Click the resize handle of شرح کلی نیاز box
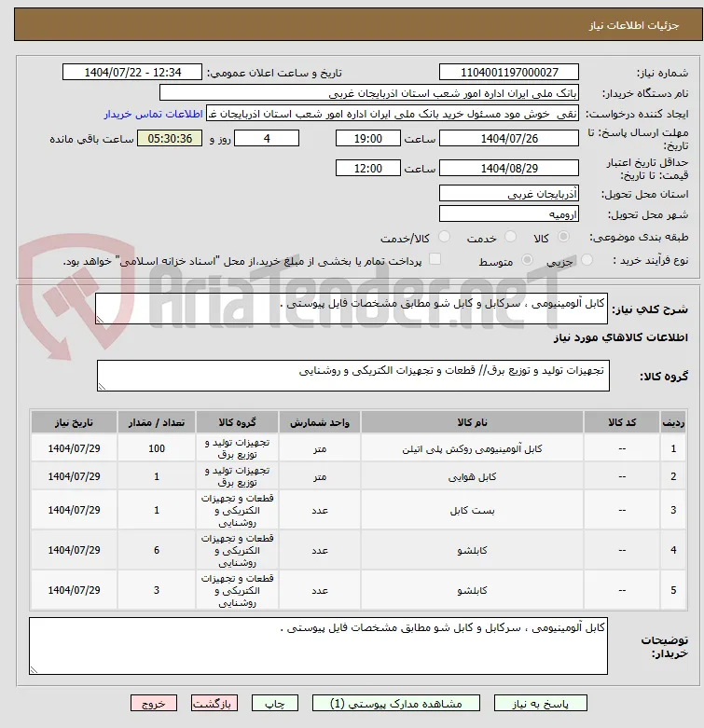This screenshot has width=704, height=728. click(x=100, y=320)
